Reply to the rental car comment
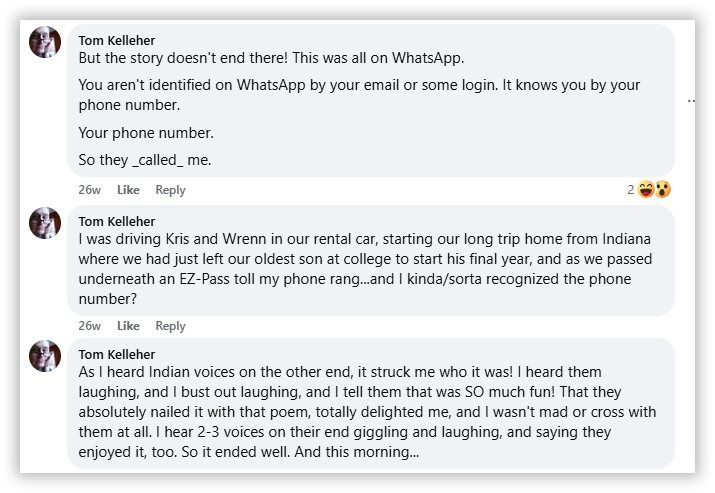This screenshot has height=493, width=715. [170, 326]
